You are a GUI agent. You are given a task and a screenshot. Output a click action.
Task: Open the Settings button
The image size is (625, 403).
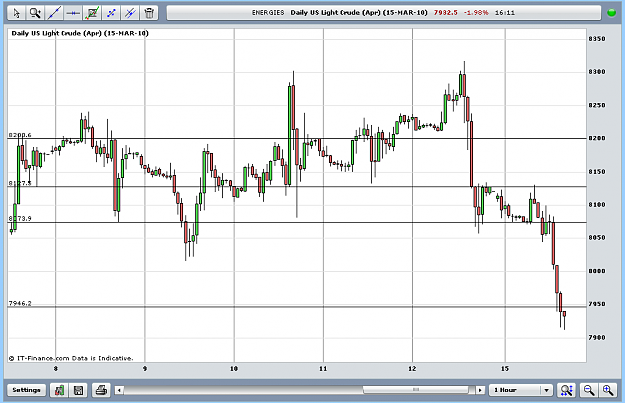(x=26, y=390)
